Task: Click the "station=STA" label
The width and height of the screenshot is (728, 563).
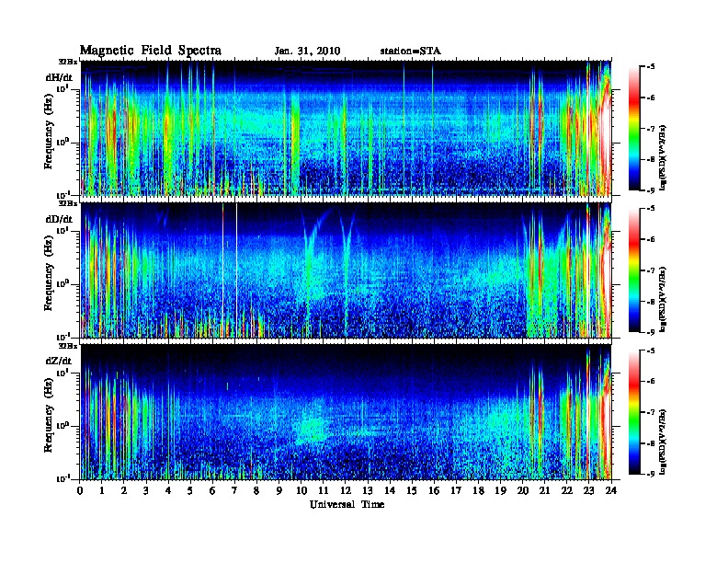Action: (411, 52)
